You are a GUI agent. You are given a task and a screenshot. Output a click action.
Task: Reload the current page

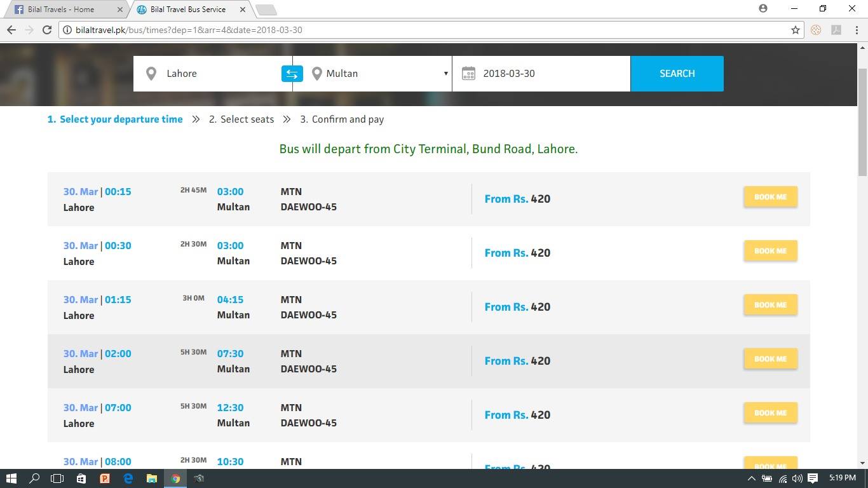pyautogui.click(x=46, y=30)
